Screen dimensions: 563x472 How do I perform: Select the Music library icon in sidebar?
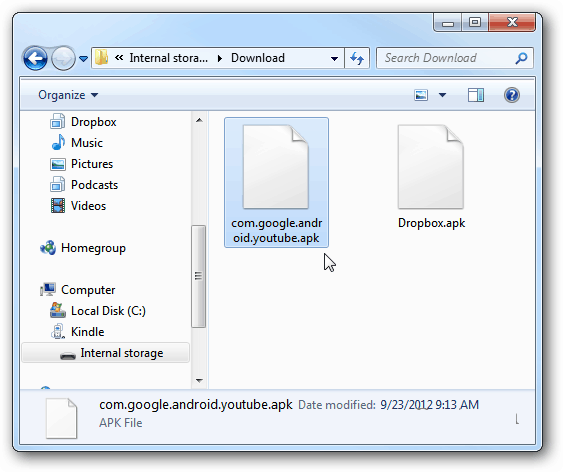58,142
